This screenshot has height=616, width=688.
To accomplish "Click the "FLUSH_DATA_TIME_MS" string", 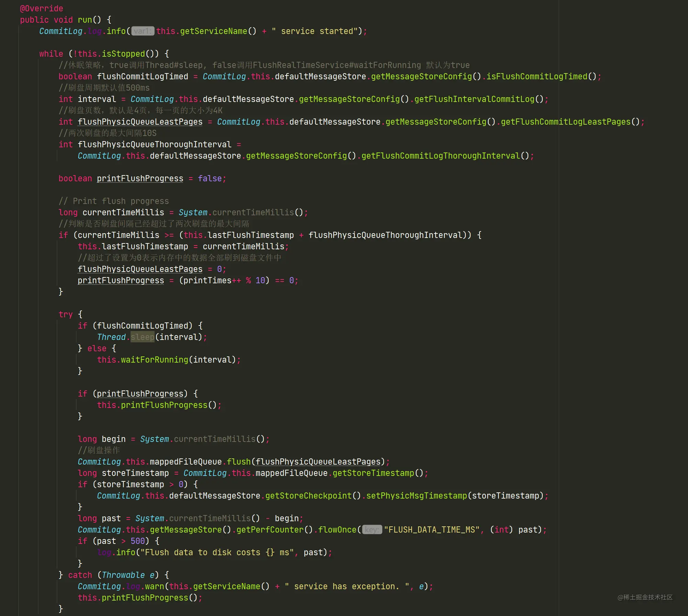I will (431, 529).
